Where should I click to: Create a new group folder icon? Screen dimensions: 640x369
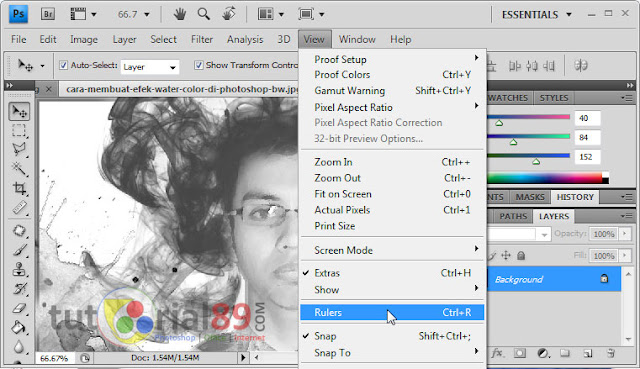point(565,353)
